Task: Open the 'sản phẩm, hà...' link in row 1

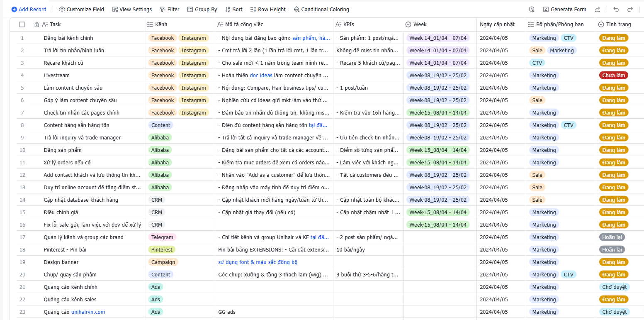Action: tap(311, 38)
